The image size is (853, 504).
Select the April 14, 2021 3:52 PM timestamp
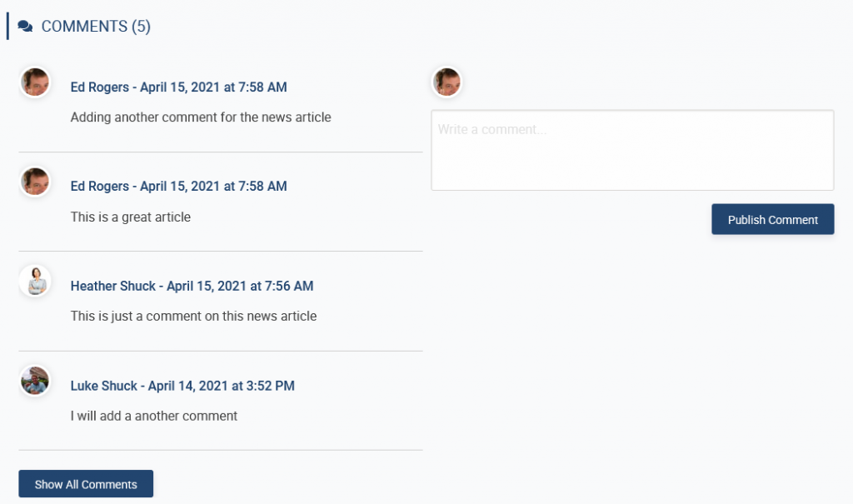click(x=222, y=387)
